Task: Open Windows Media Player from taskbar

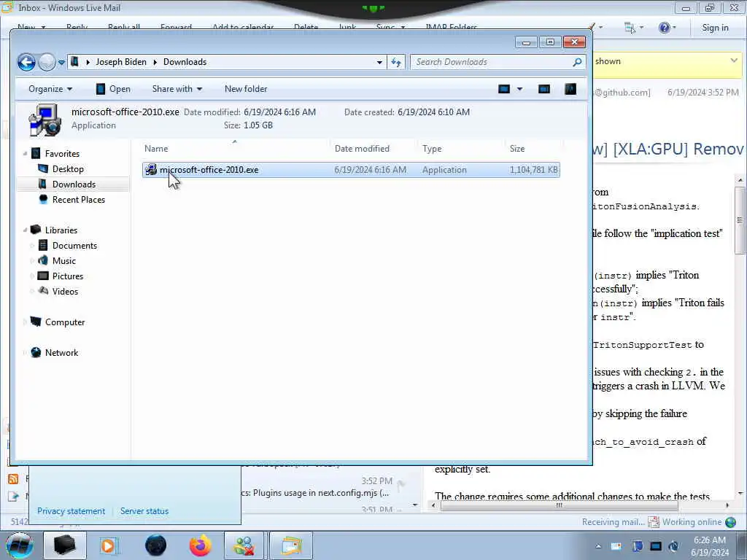Action: (109, 545)
